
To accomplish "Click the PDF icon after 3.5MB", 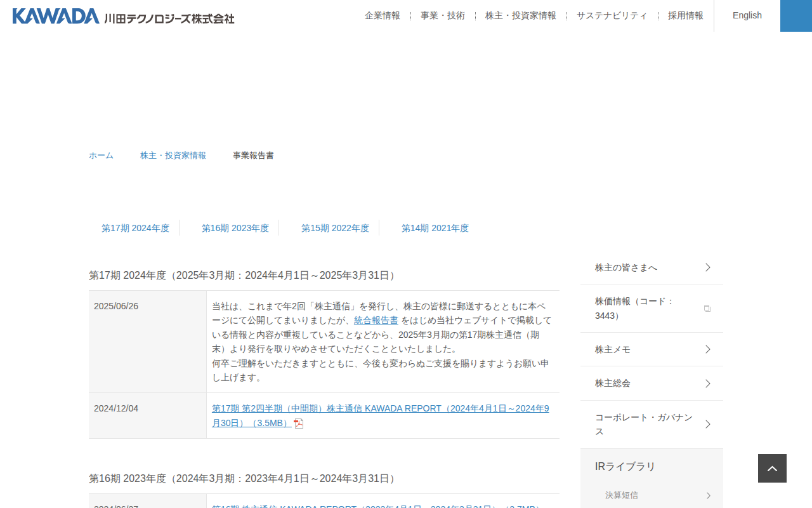I will point(299,424).
